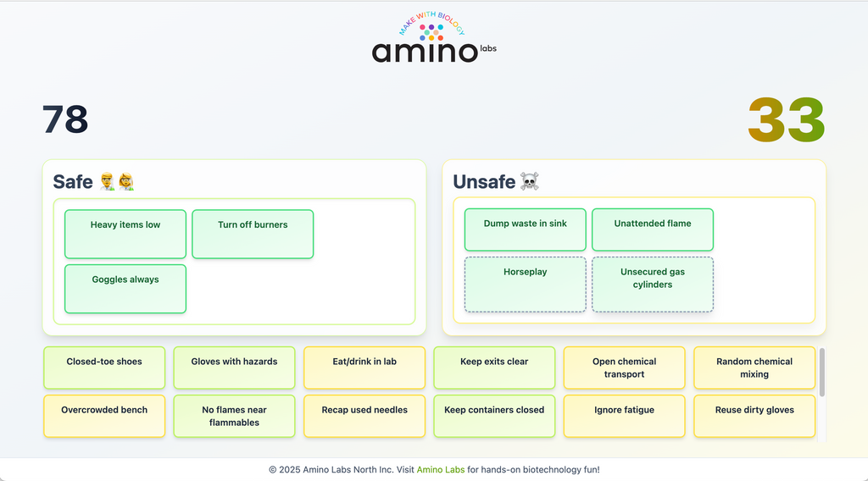Screen dimensions: 868x481
Task: Select the Eat/drink in lab card
Action: pyautogui.click(x=364, y=368)
